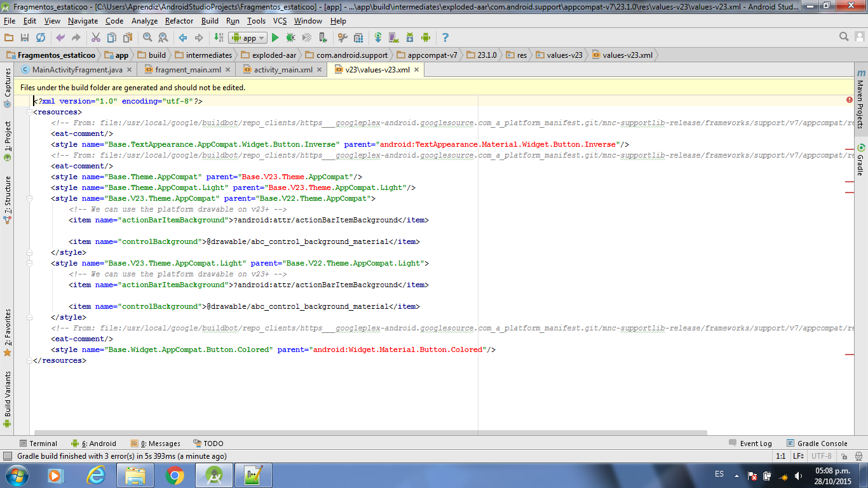Click the Synchronize refresh icon in toolbar
Image resolution: width=868 pixels, height=488 pixels.
tap(41, 38)
